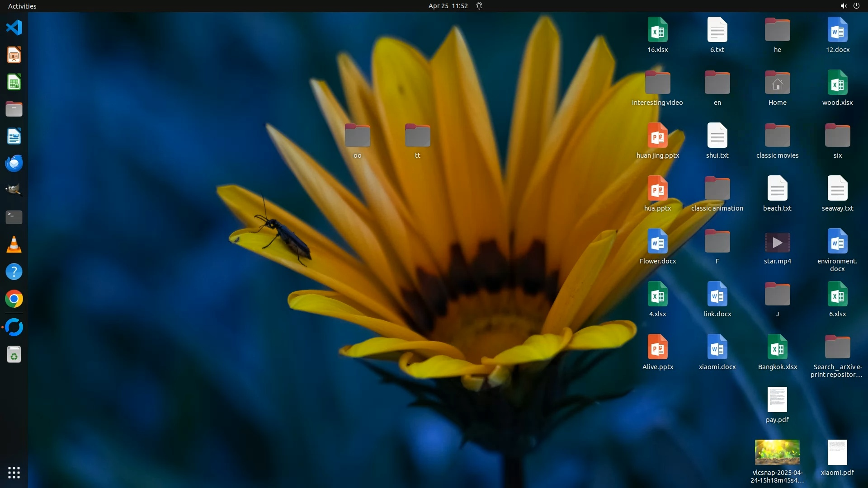Click the Activities button
The height and width of the screenshot is (488, 868).
(22, 6)
